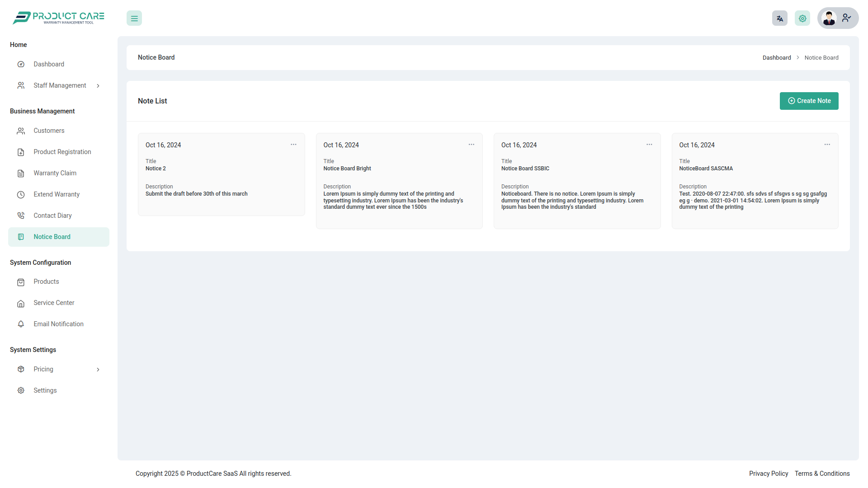Click the Contact Diary phone icon
Screen dimensions: 868x488
click(21, 216)
